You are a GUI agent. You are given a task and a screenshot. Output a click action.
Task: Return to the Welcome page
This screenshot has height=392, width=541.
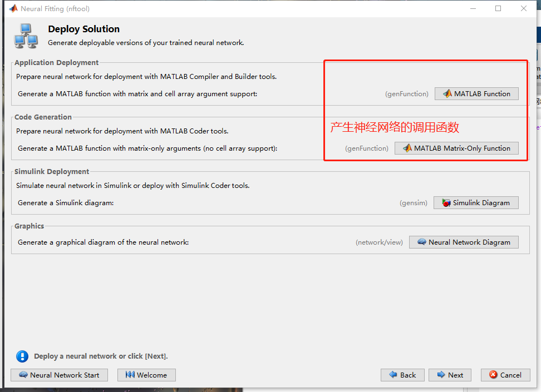pos(146,375)
